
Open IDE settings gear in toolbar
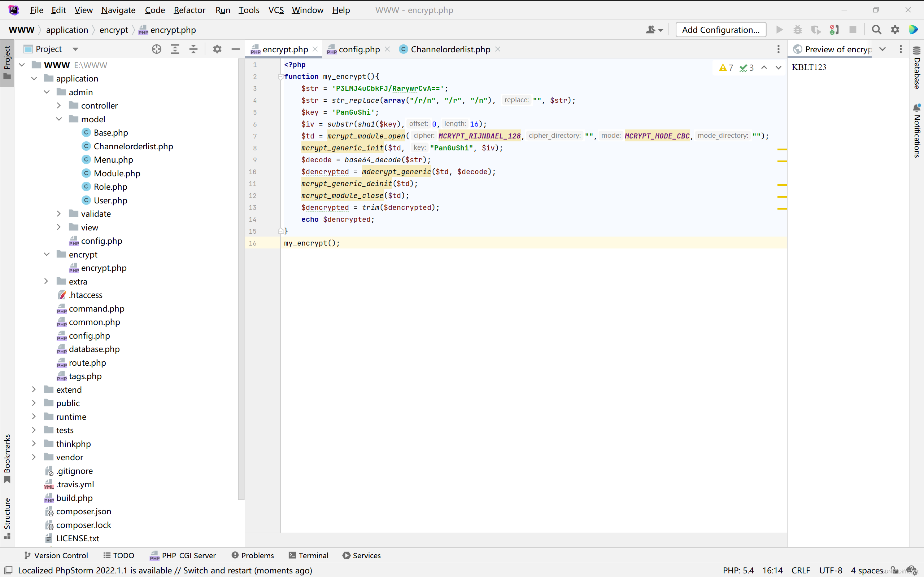(895, 30)
